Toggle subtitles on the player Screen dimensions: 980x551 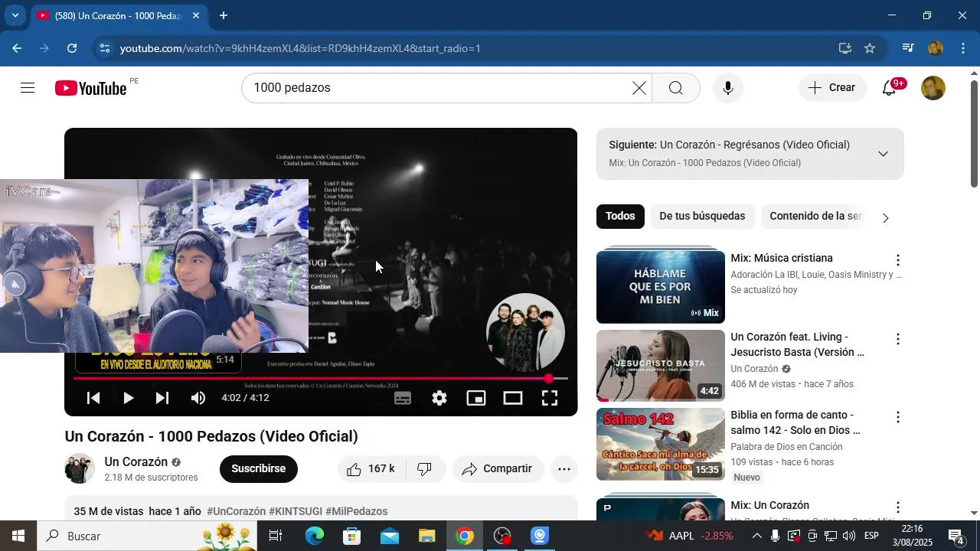click(x=403, y=398)
